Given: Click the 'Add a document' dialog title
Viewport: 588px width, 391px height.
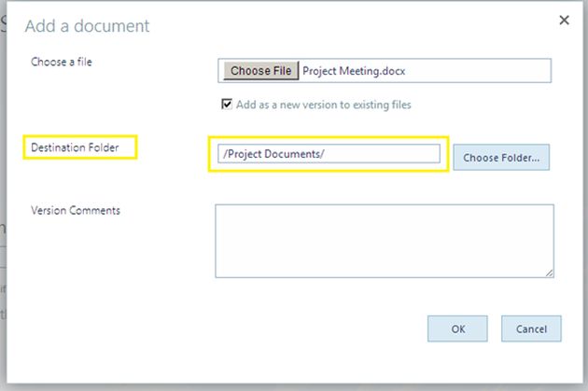Looking at the screenshot, I should pyautogui.click(x=88, y=25).
